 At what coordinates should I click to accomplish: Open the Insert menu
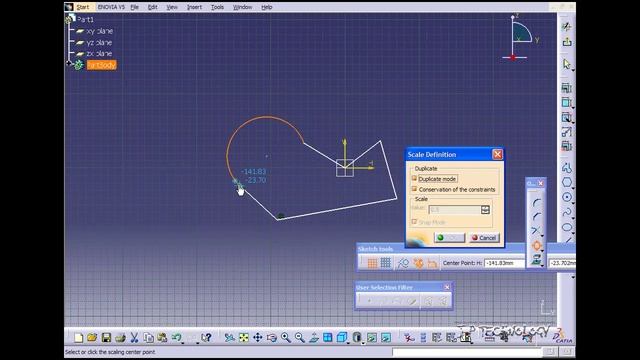[194, 7]
